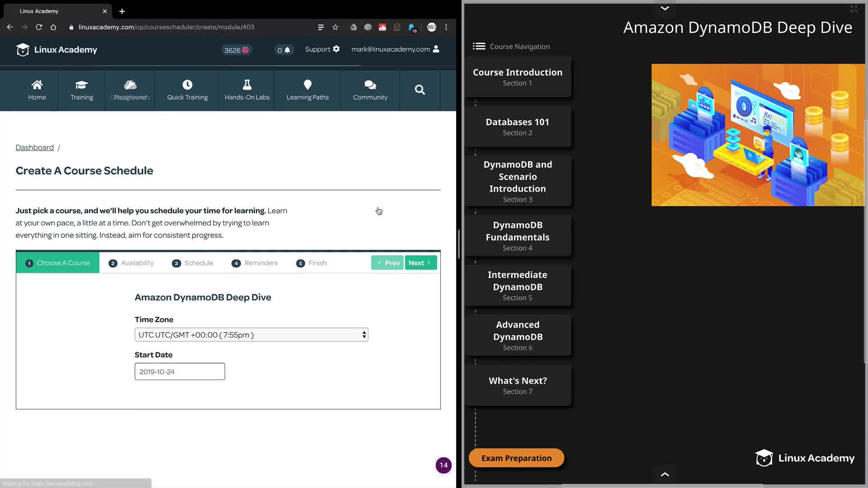Screen dimensions: 868x488
Task: Click the Exam Preparation button
Action: (516, 458)
